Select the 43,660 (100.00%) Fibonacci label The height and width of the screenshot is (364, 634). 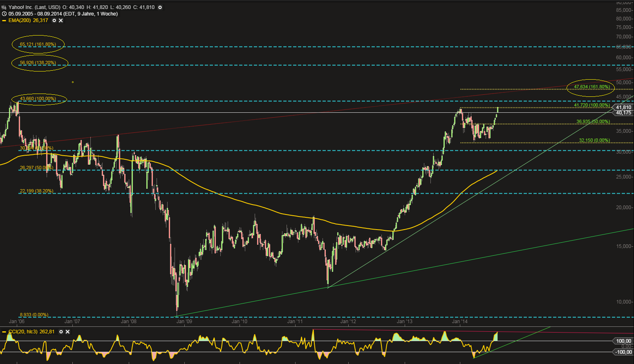point(38,99)
